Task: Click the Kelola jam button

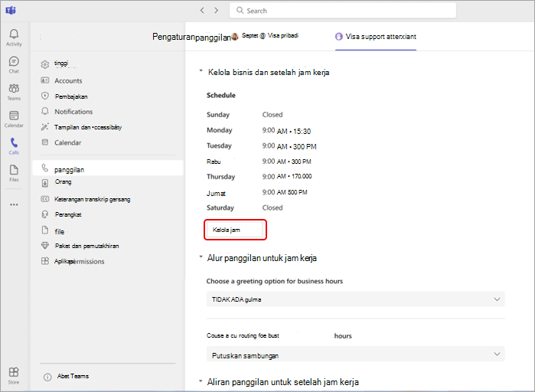Action: click(235, 230)
